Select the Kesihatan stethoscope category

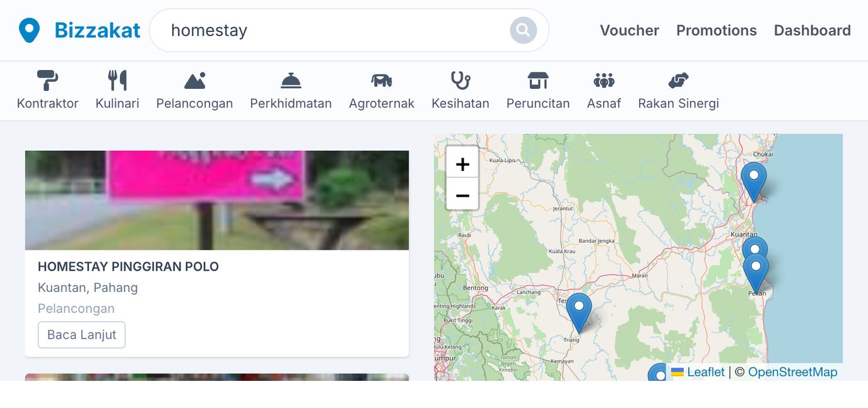click(x=460, y=91)
